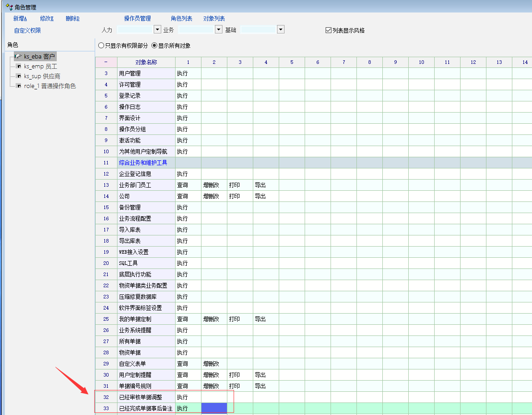
Task: Click the blue highlighted cell in row 33
Action: 214,408
